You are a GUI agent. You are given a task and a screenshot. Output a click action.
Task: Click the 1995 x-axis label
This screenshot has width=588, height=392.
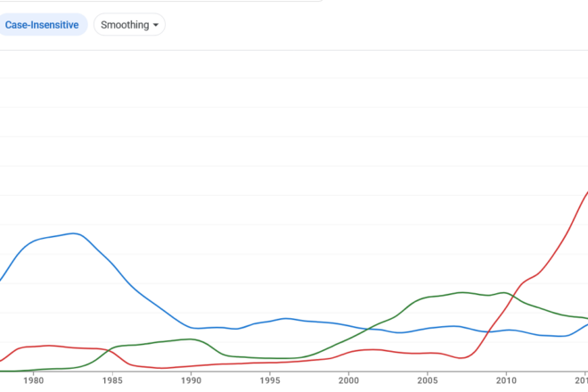pyautogui.click(x=270, y=380)
